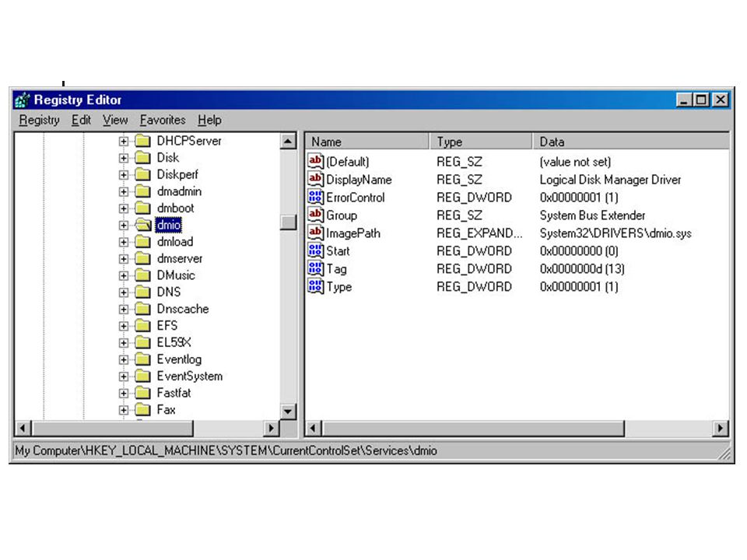Select the Fax key label

[x=167, y=410]
